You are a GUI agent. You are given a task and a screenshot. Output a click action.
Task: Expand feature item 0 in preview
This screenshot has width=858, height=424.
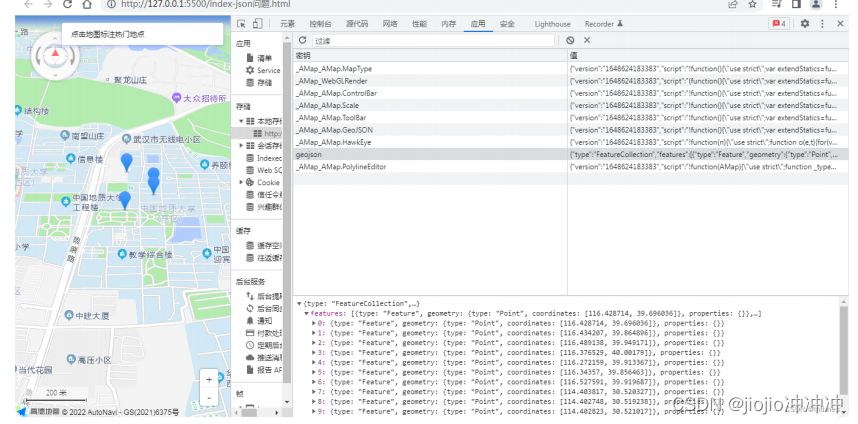point(314,324)
